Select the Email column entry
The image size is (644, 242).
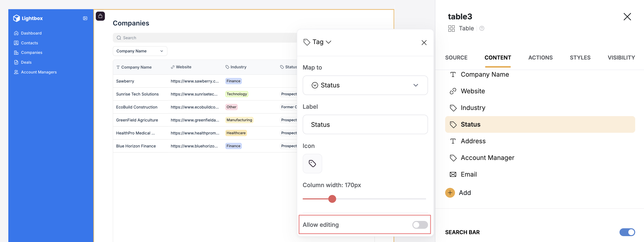[x=540, y=174]
